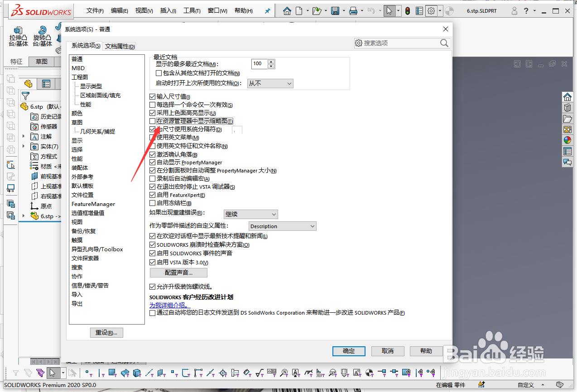Open the SOLIDWORKS Forum chat icon in task pane
This screenshot has width=577, height=392.
point(567,162)
